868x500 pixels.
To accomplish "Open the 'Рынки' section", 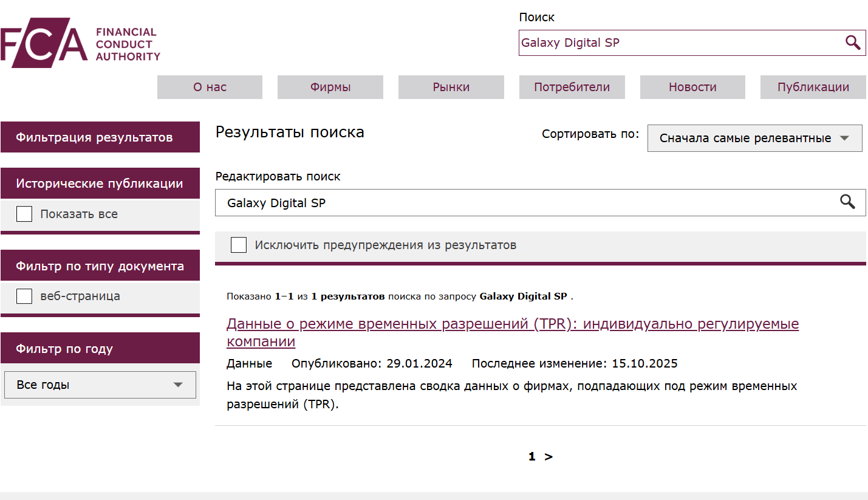I will pyautogui.click(x=451, y=87).
